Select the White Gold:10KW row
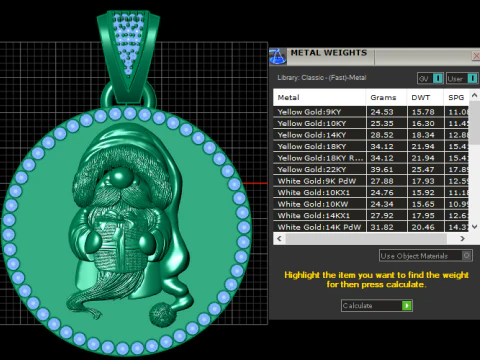The height and width of the screenshot is (360, 480). click(371, 204)
